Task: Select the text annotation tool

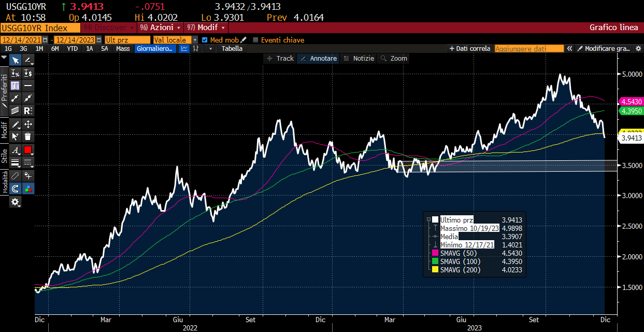Action: click(x=15, y=85)
